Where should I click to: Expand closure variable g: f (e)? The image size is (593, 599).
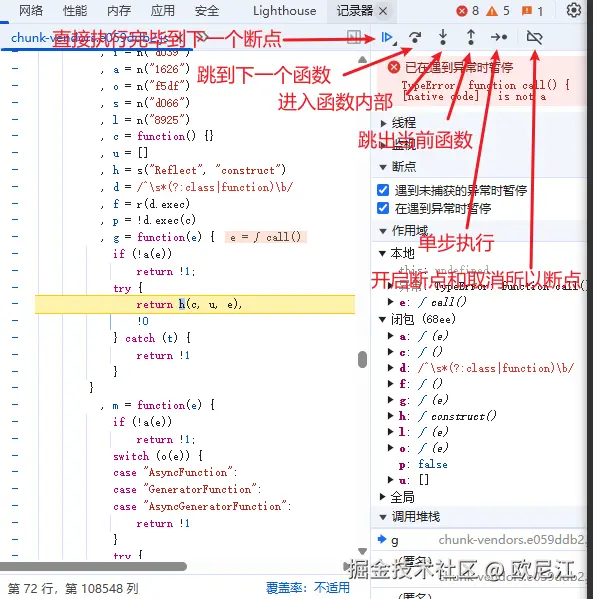tap(390, 400)
